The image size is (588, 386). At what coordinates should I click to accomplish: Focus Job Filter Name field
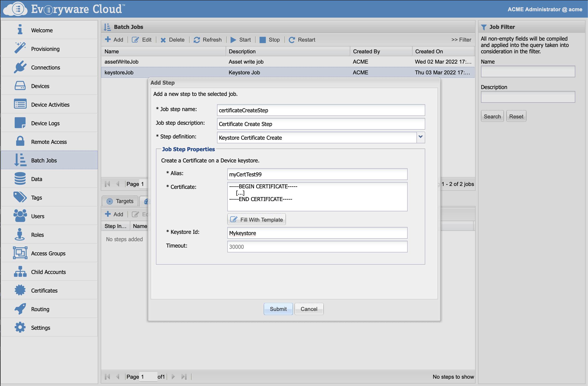click(528, 71)
